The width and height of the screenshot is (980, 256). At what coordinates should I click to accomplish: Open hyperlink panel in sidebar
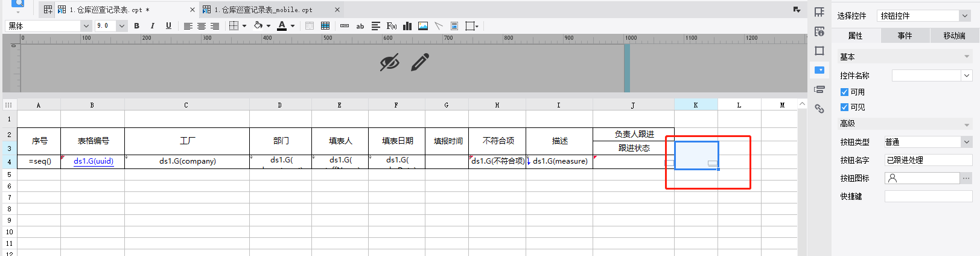click(x=819, y=109)
